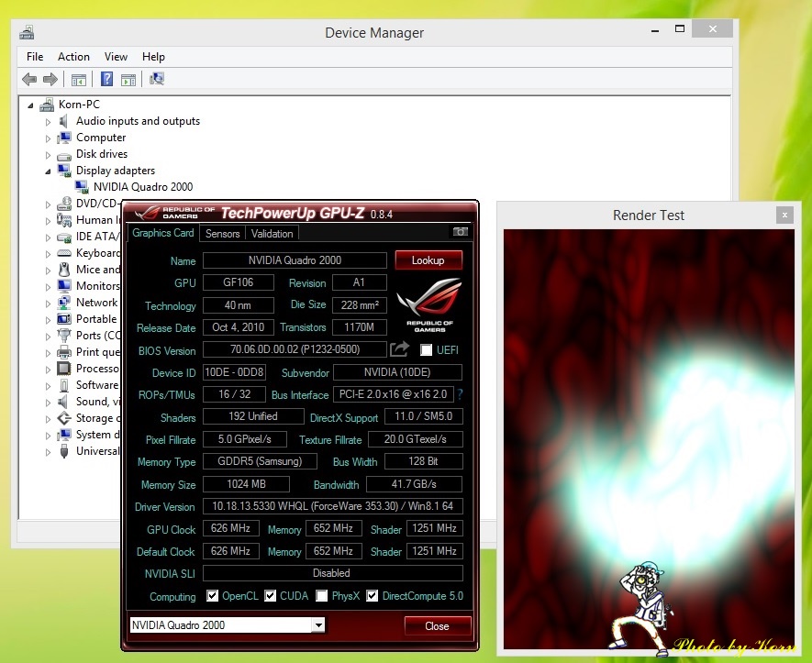This screenshot has width=812, height=663.
Task: Open the File menu
Action: (x=35, y=57)
